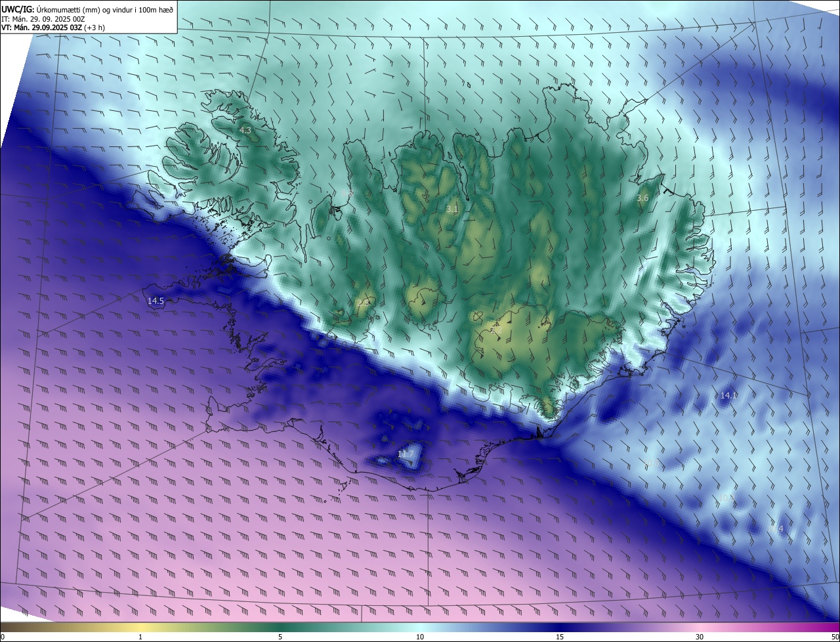Viewport: 840px width, 642px height.
Task: Click the 3.6 value label in east Iceland
Action: [642, 198]
